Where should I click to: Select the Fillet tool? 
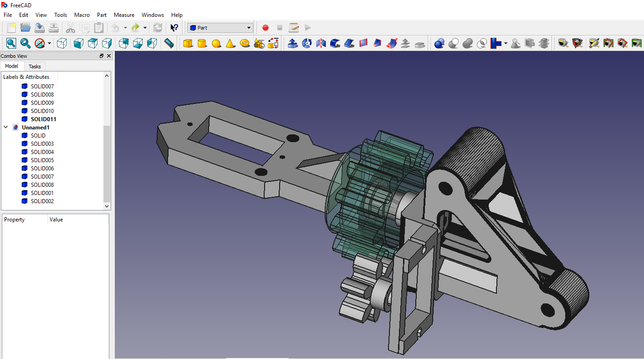pos(335,43)
